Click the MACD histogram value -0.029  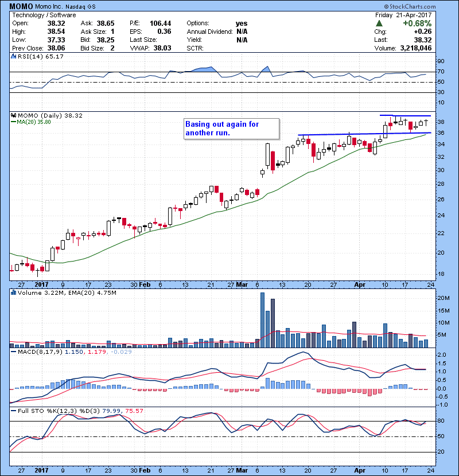(121, 352)
